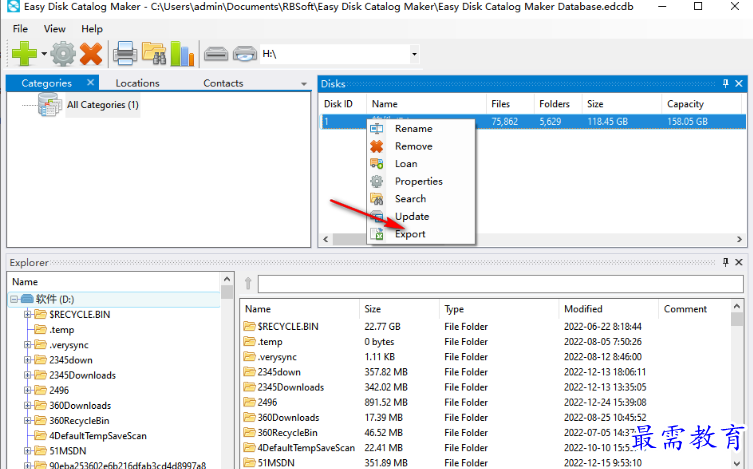Open the dropdown arrow beside the green plus
The height and width of the screenshot is (469, 753).
(x=44, y=53)
